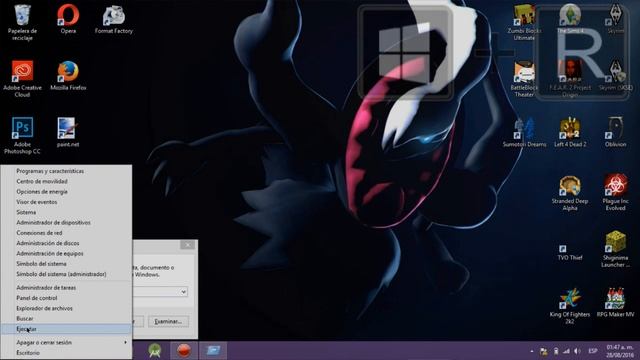
Task: Select the TVO Thief shortcut
Action: (x=570, y=252)
